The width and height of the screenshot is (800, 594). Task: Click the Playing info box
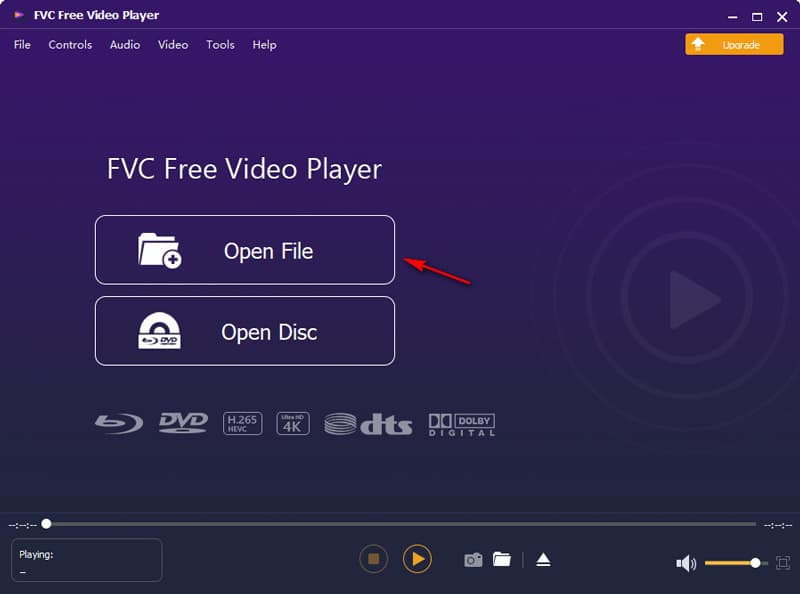pyautogui.click(x=87, y=560)
